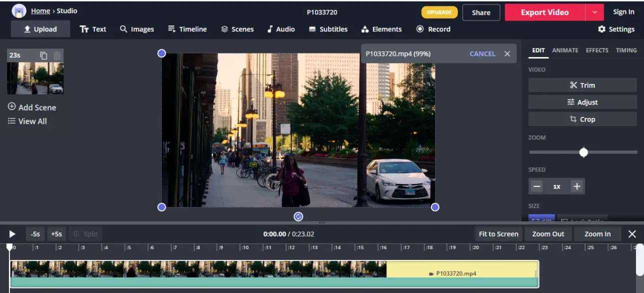Screen dimensions: 644x293
Task: Click the rotate handle below the video
Action: coord(299,216)
